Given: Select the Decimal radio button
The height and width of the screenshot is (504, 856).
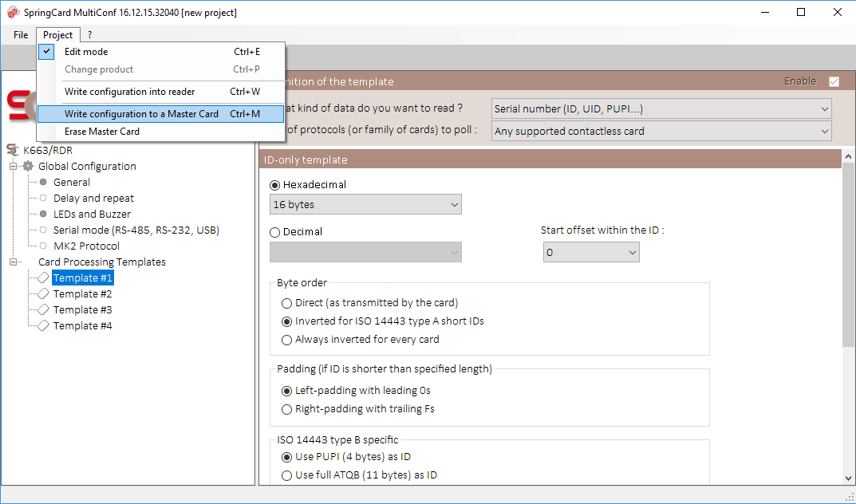Looking at the screenshot, I should tap(274, 232).
